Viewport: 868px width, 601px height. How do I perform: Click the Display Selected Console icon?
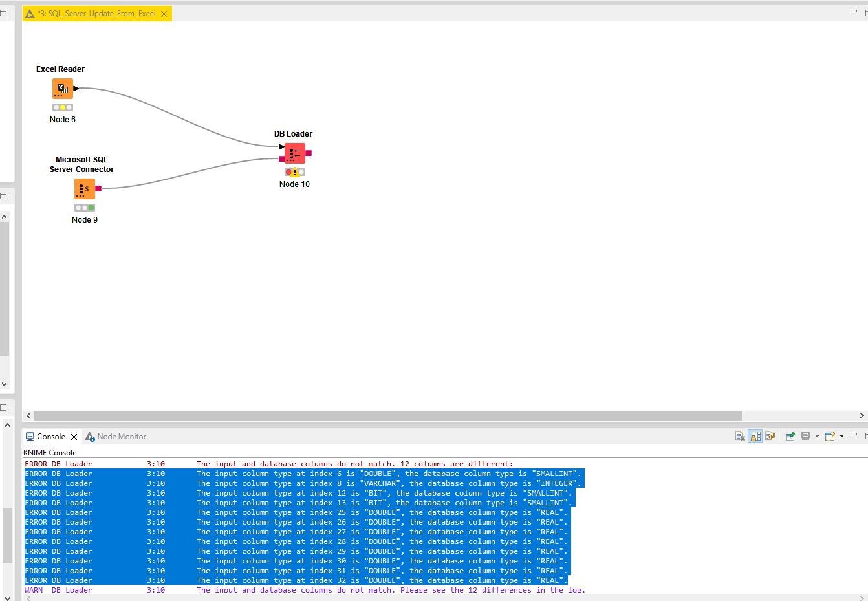tap(805, 436)
